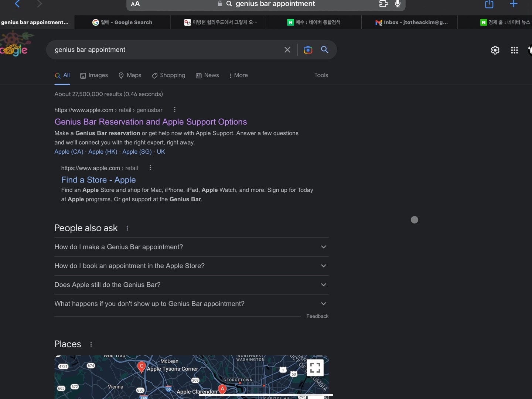Open Google Lens camera search
532x399 pixels.
(x=308, y=50)
